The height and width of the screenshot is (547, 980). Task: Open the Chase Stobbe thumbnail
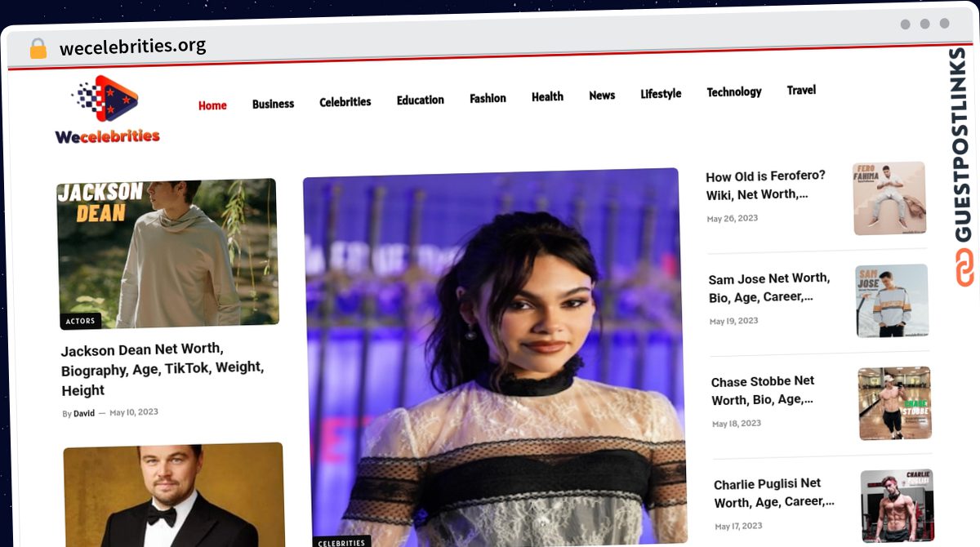tap(895, 403)
